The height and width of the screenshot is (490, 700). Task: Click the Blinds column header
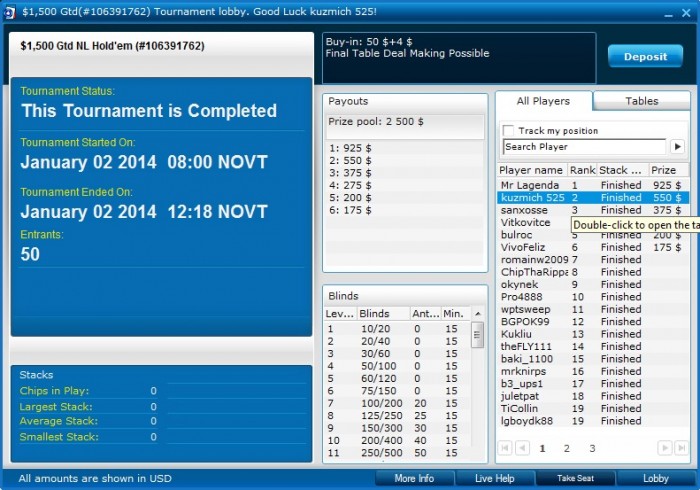[383, 314]
